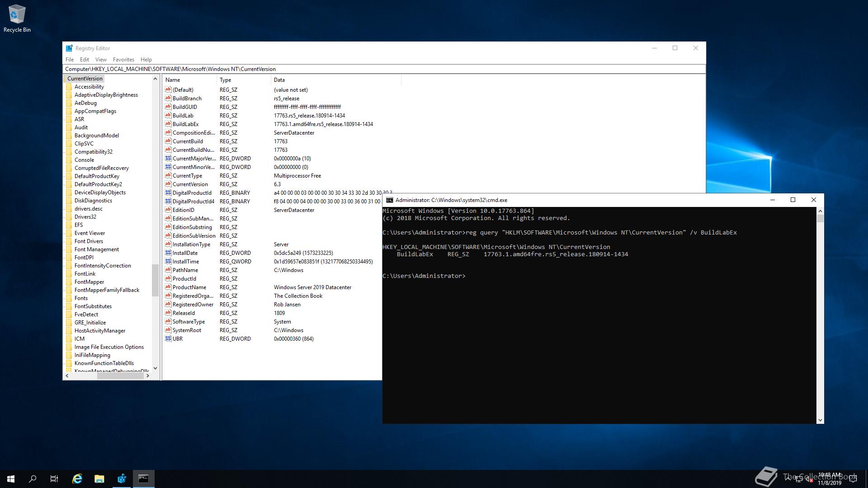868x488 pixels.
Task: Open taskbar Search
Action: pyautogui.click(x=33, y=479)
